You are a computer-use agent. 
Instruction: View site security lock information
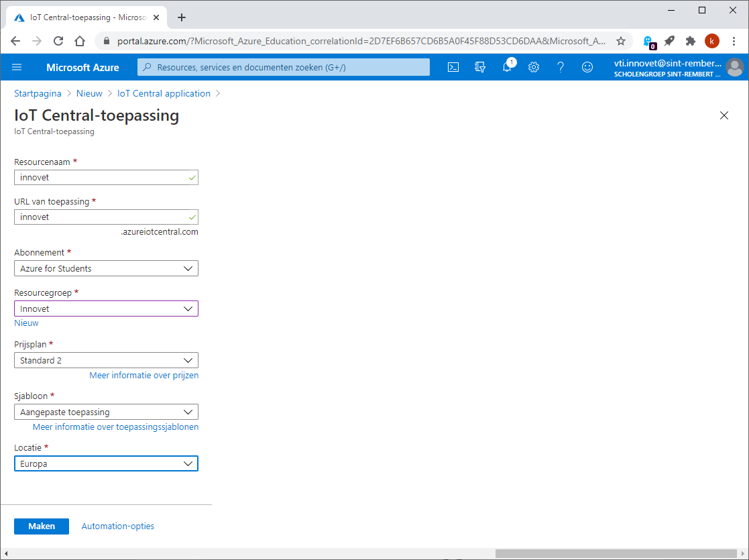(x=107, y=41)
